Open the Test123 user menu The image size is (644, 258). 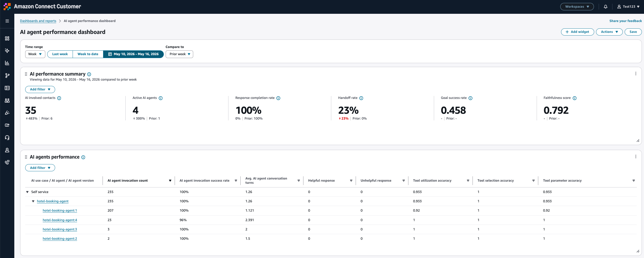coord(628,7)
